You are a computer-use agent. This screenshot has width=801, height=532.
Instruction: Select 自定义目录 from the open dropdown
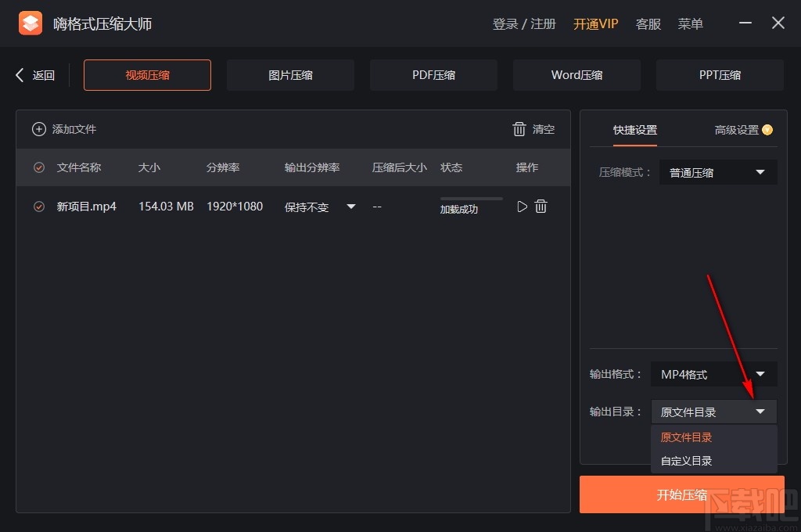coord(685,461)
